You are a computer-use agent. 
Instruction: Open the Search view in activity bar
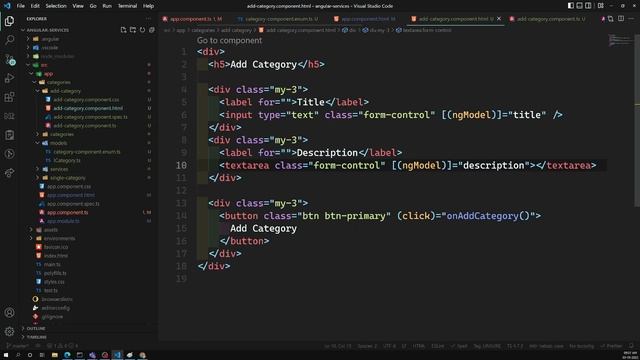click(9, 40)
